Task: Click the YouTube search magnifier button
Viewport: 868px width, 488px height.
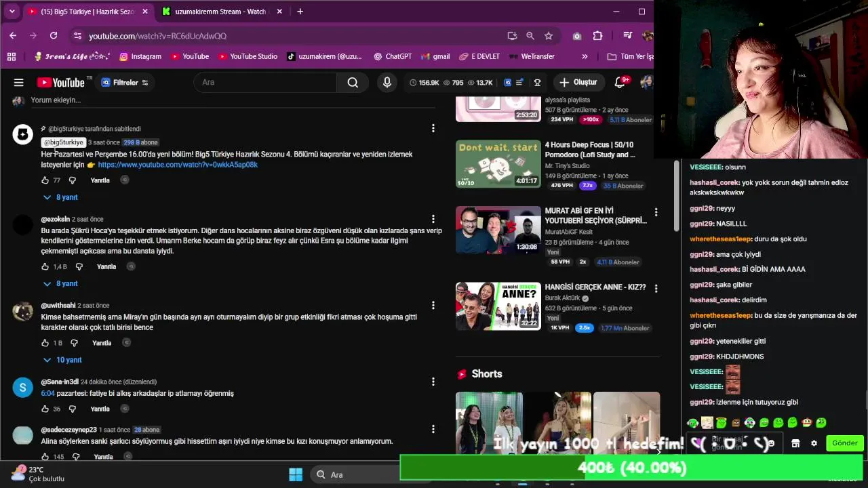Action: point(353,83)
